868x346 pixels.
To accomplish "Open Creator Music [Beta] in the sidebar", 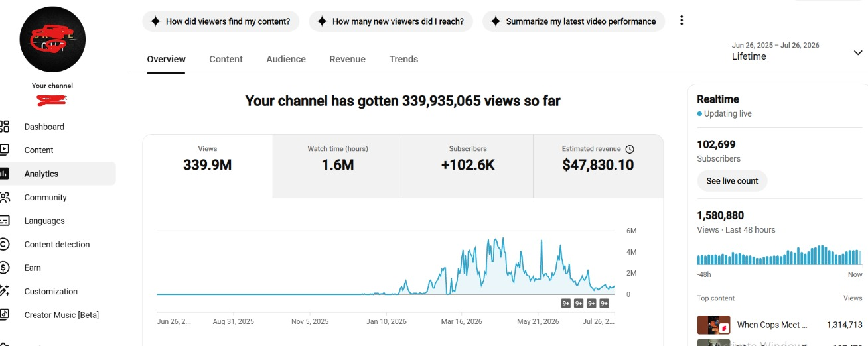I will (x=62, y=315).
